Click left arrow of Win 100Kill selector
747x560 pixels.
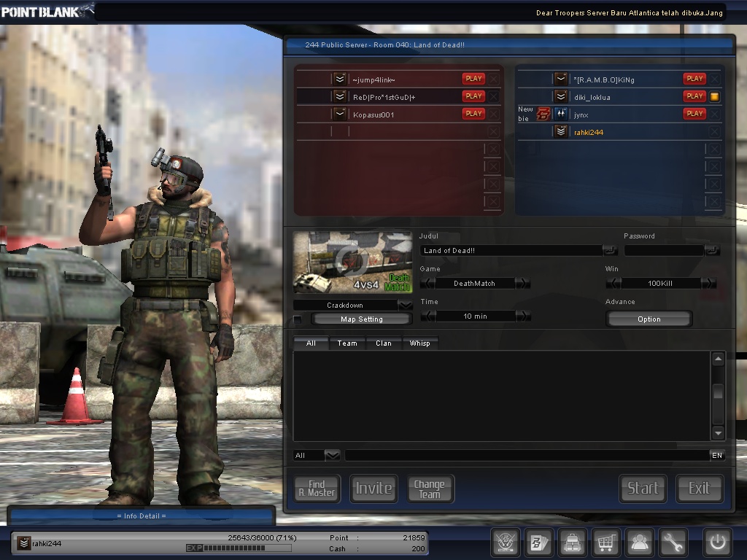point(613,284)
